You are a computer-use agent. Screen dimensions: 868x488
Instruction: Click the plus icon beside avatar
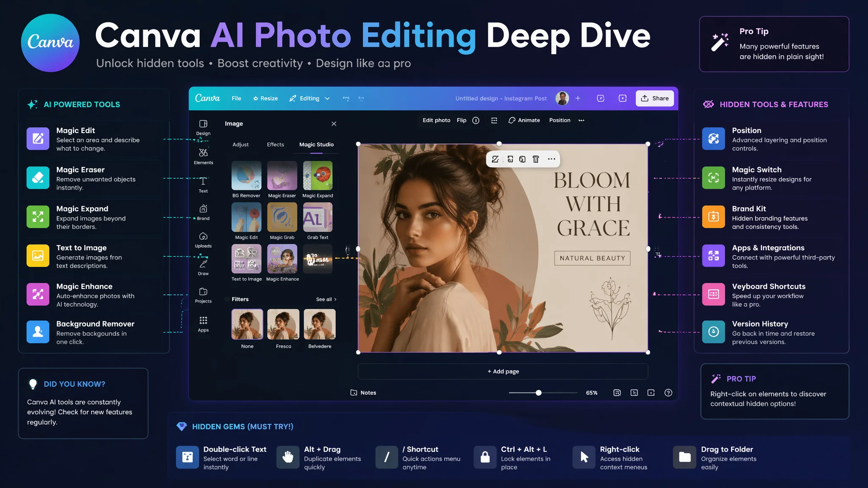[578, 98]
